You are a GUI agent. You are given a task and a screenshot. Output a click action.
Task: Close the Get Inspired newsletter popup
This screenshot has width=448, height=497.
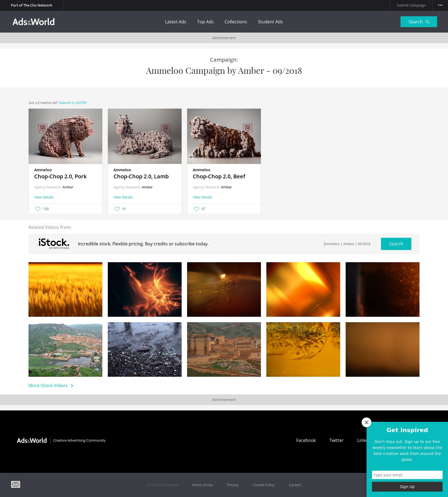pyautogui.click(x=366, y=422)
